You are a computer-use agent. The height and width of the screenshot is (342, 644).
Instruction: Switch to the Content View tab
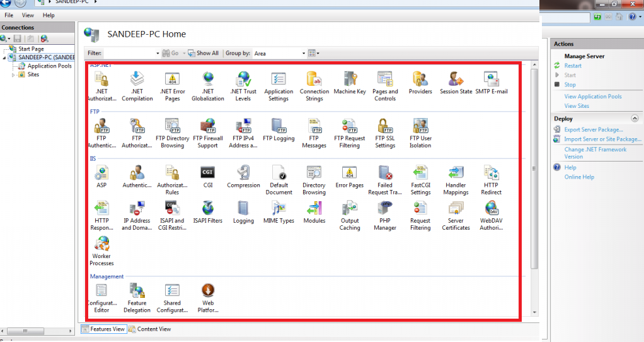pyautogui.click(x=150, y=329)
